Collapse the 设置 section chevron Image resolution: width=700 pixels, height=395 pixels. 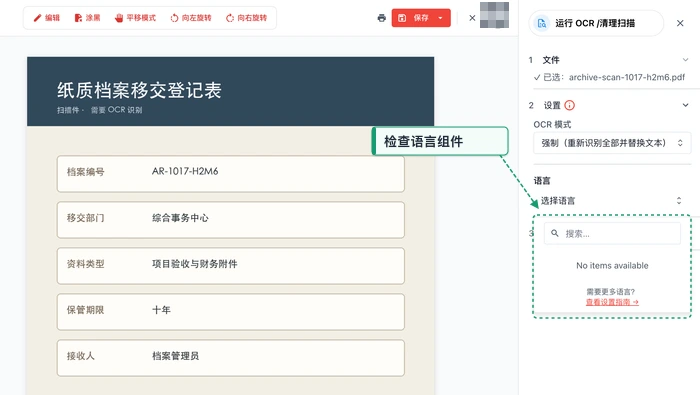685,105
